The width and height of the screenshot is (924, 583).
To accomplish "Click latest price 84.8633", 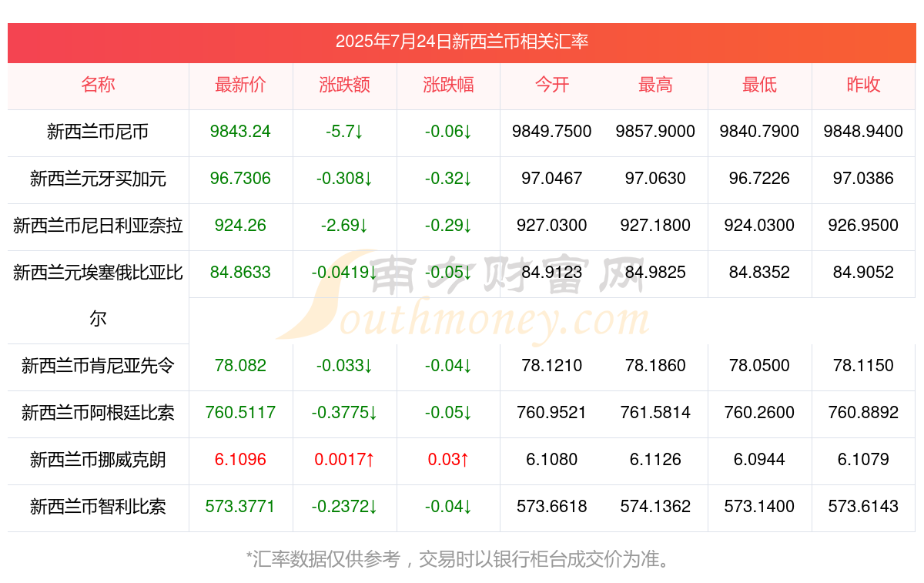I will [x=240, y=273].
